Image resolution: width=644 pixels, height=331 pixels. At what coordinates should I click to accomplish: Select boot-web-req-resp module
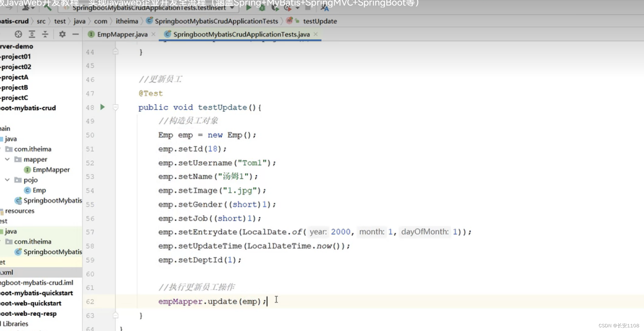(x=28, y=313)
